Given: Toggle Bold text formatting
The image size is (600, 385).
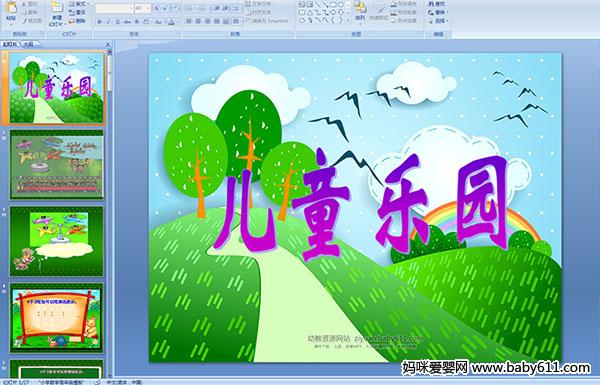Looking at the screenshot, I should [99, 22].
